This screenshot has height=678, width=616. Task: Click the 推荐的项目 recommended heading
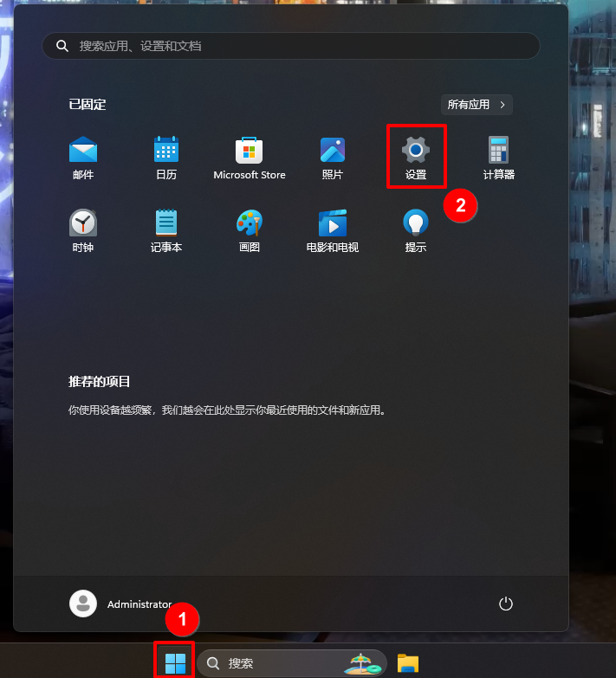[x=99, y=381]
